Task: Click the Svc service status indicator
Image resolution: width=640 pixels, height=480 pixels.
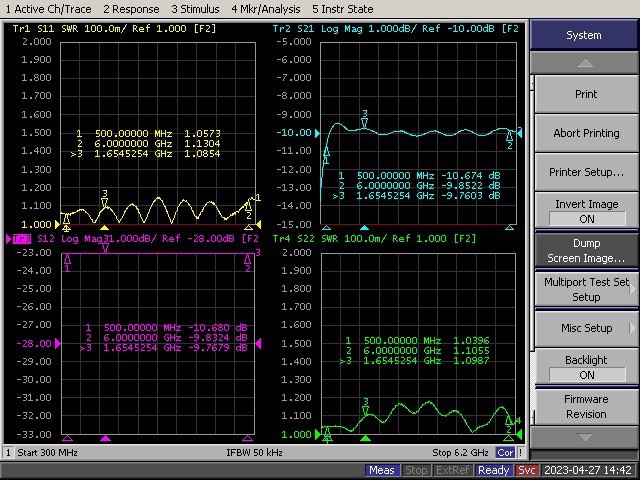Action: (x=527, y=470)
